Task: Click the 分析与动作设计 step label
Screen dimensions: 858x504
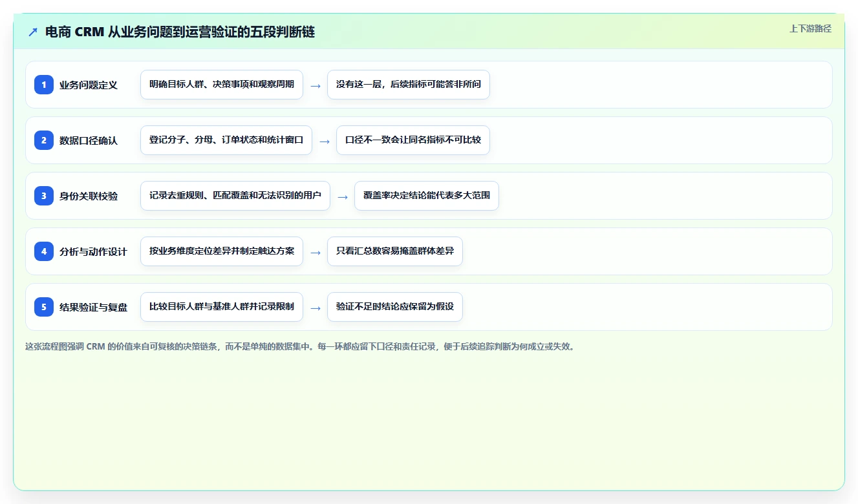Action: [x=93, y=251]
